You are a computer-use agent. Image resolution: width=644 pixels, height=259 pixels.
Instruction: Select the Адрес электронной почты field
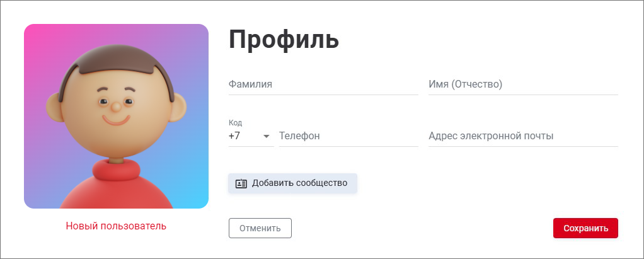pyautogui.click(x=523, y=136)
